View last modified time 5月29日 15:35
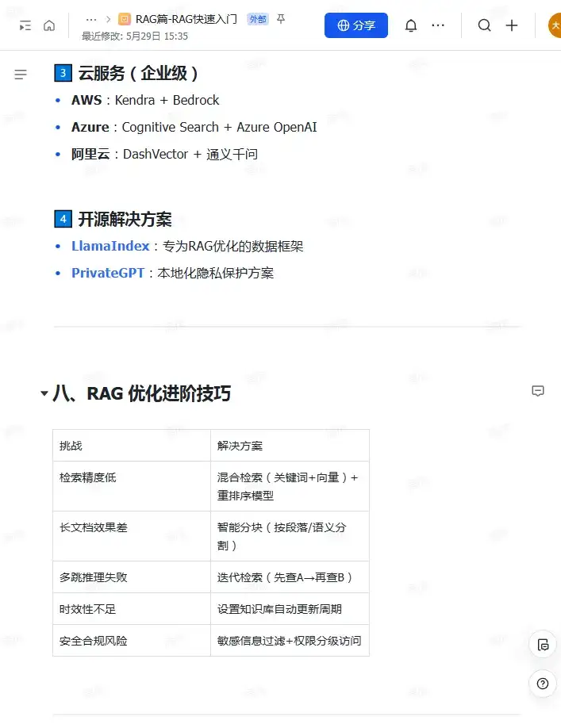Screen dimensions: 561x728 pos(135,36)
